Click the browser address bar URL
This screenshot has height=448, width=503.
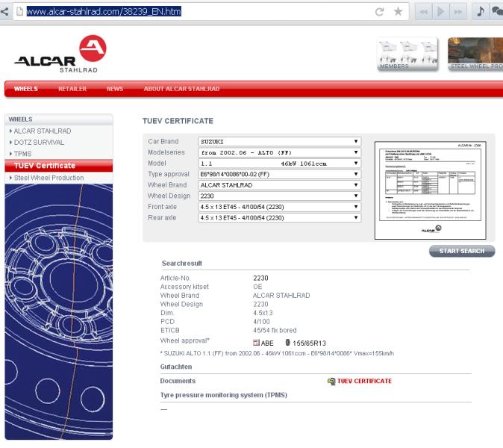point(104,11)
